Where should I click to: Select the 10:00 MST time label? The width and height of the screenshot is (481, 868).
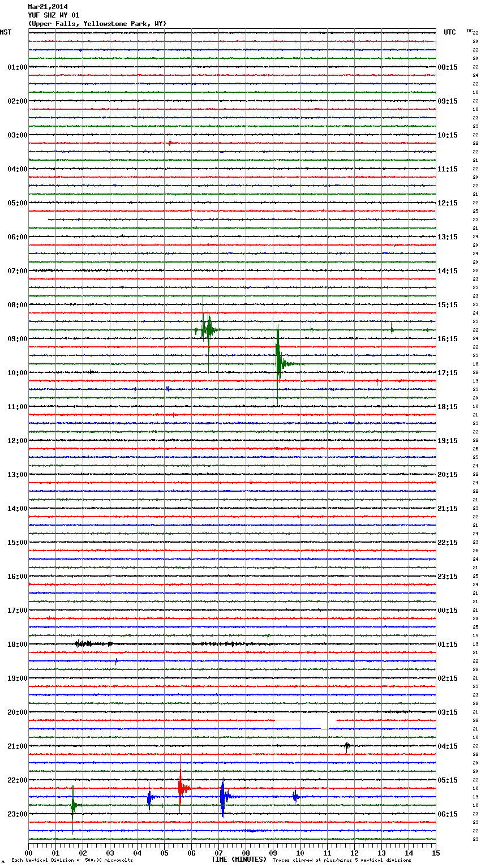(18, 373)
